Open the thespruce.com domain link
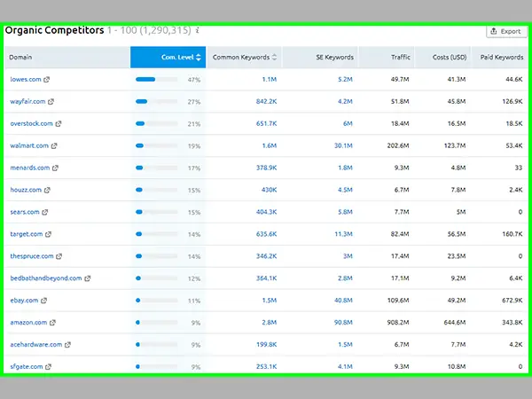This screenshot has height=399, width=532. point(32,256)
